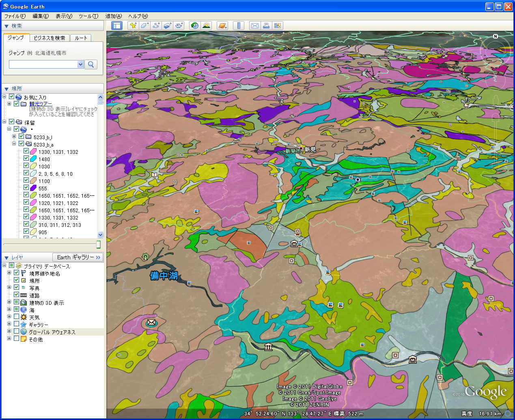
Task: Click the 新見市 map label
Action: [x=293, y=151]
